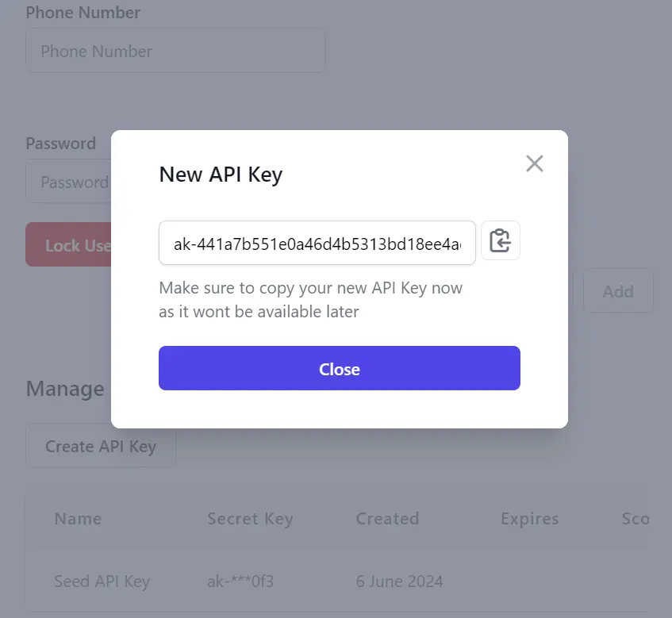672x618 pixels.
Task: Select the Created column header
Action: pos(387,519)
